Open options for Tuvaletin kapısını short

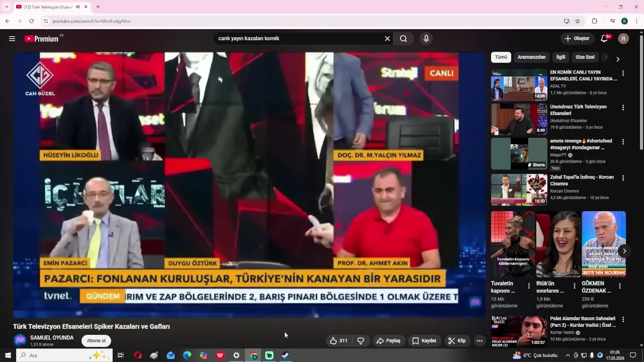pos(529,286)
